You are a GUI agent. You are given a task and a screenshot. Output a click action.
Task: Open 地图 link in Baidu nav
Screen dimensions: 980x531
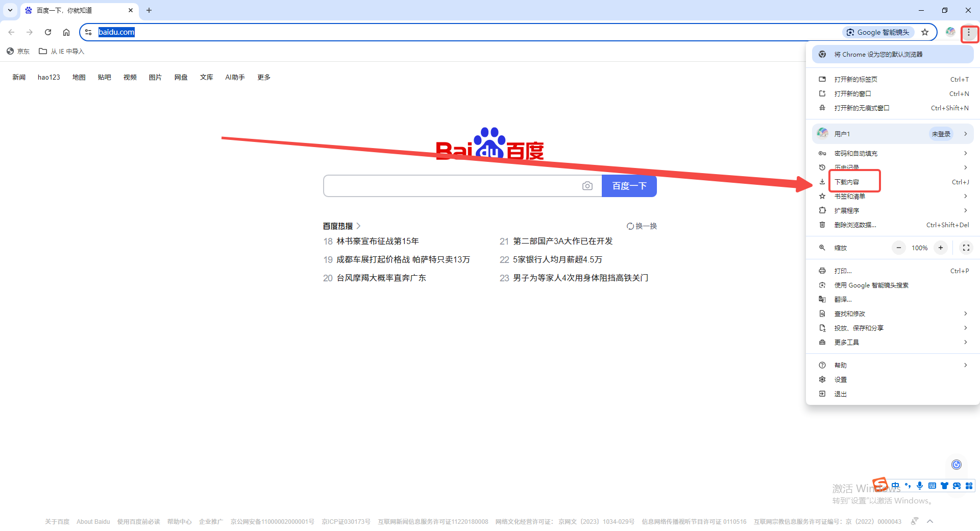click(x=79, y=77)
